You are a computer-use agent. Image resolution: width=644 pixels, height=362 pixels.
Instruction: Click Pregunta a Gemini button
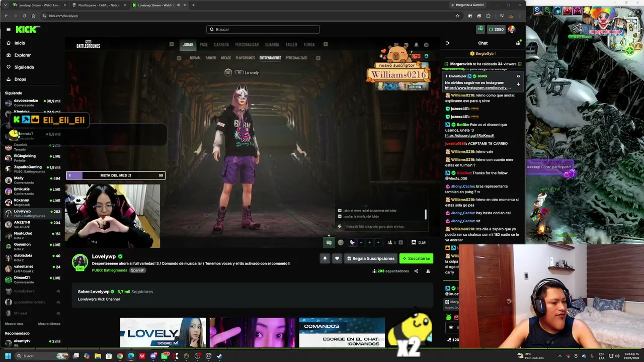[467, 5]
